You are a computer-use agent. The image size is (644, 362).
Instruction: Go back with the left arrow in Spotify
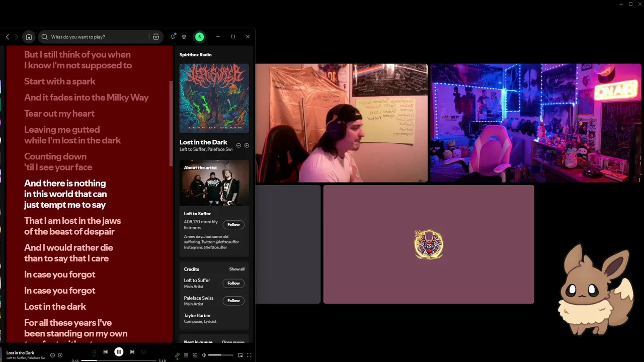point(8,37)
